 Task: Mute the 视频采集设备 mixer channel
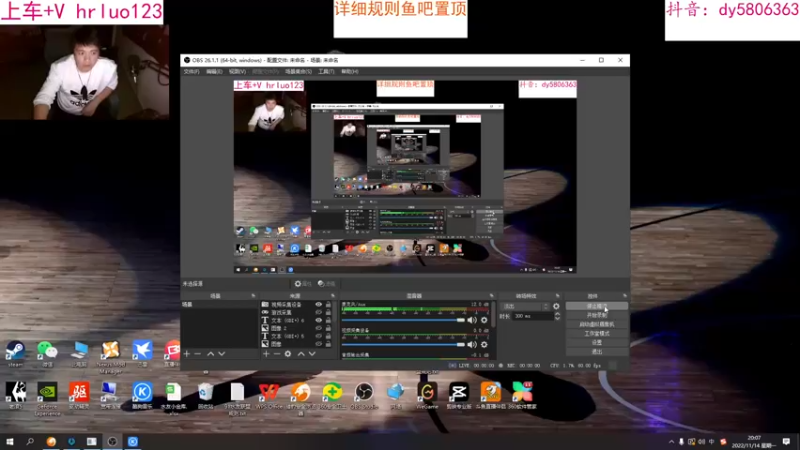tap(472, 345)
